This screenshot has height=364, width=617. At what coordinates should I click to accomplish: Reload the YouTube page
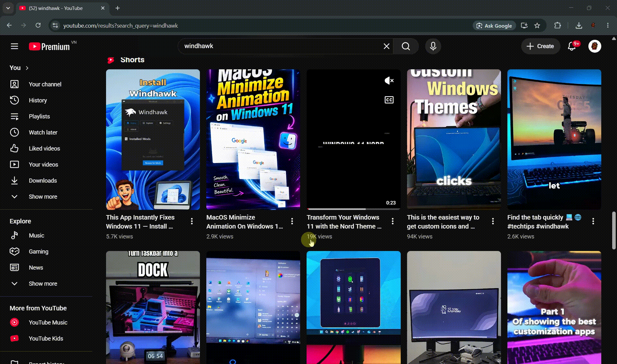38,25
